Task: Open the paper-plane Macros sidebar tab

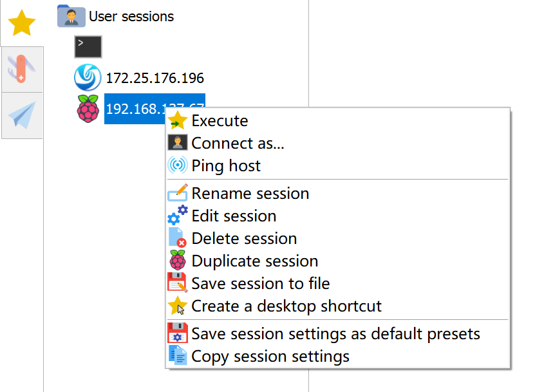Action: (x=22, y=115)
